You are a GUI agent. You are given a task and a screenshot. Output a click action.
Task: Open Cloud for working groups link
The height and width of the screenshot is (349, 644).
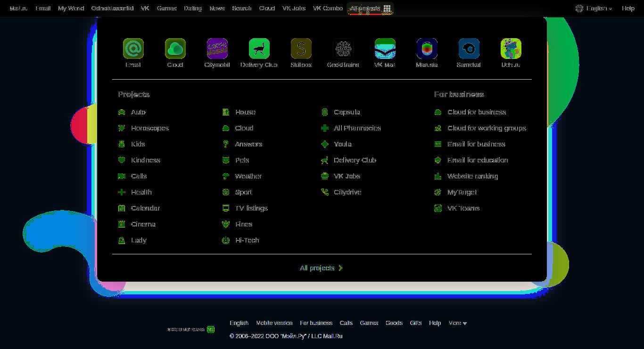coord(487,128)
